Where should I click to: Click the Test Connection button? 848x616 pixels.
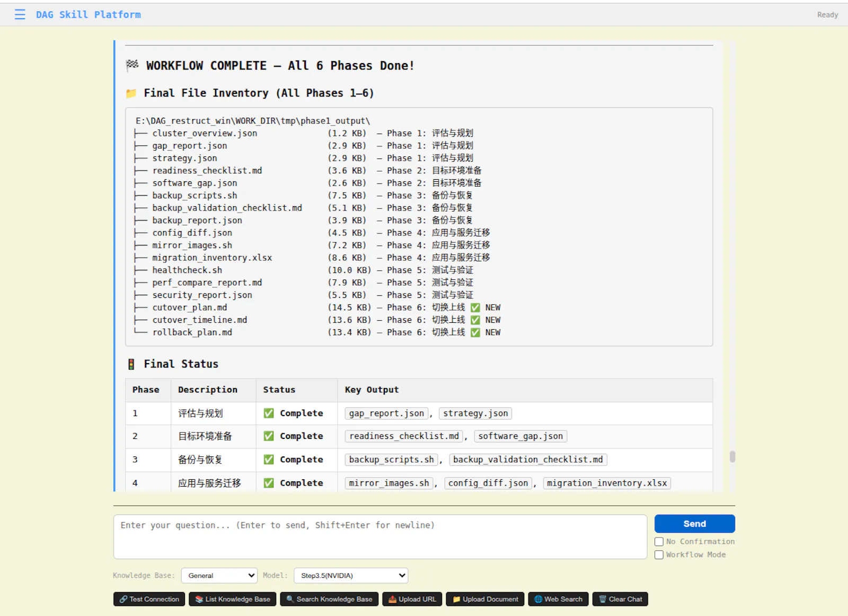[x=149, y=599]
